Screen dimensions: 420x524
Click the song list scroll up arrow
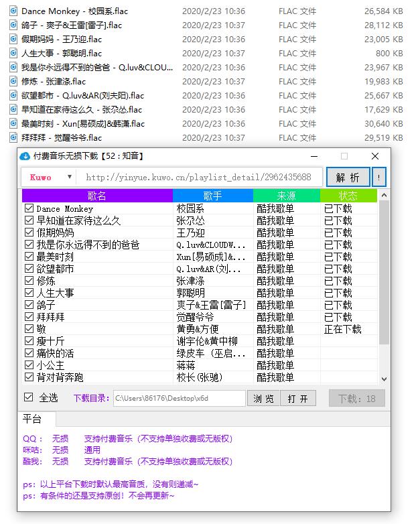coord(384,196)
